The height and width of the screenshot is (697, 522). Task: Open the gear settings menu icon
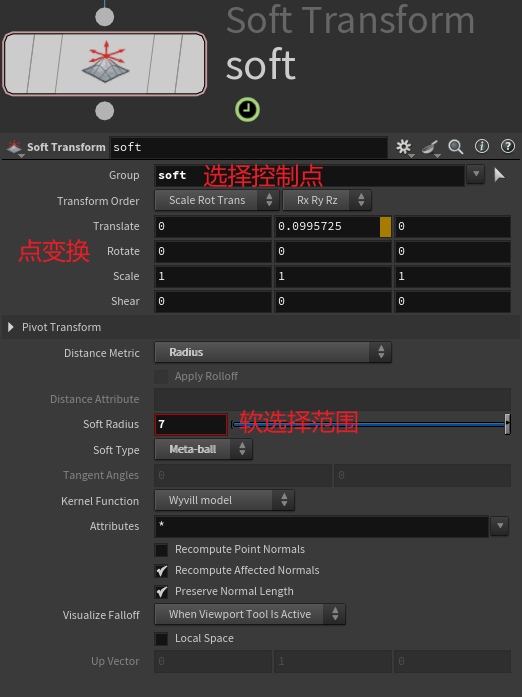404,147
